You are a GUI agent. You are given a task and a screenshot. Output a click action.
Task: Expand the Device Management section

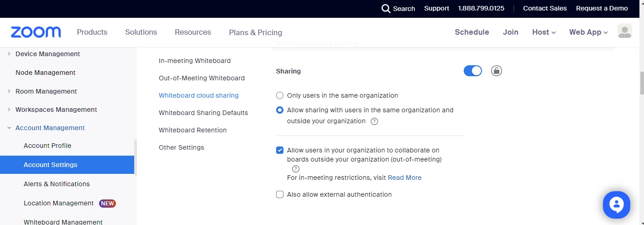tap(9, 54)
